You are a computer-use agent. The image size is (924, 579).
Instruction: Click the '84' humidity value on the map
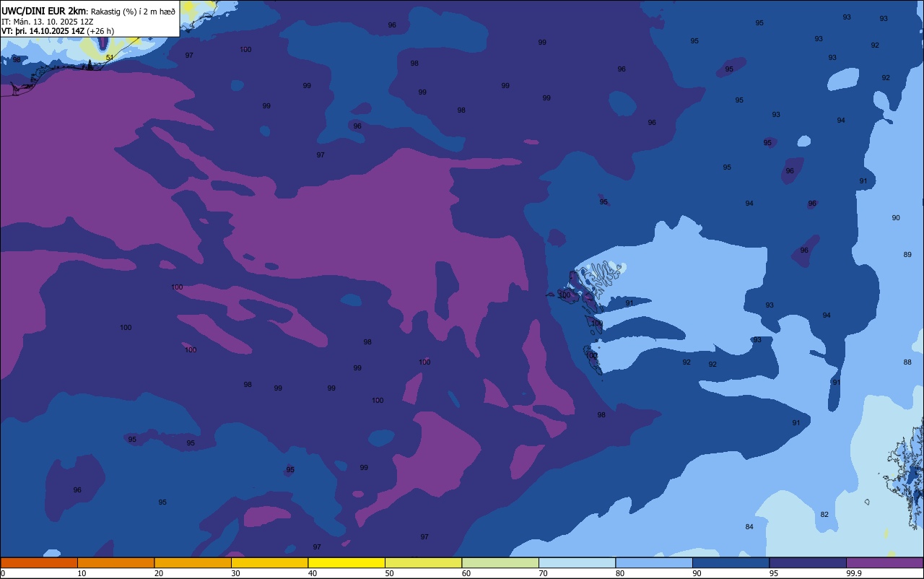pyautogui.click(x=749, y=526)
